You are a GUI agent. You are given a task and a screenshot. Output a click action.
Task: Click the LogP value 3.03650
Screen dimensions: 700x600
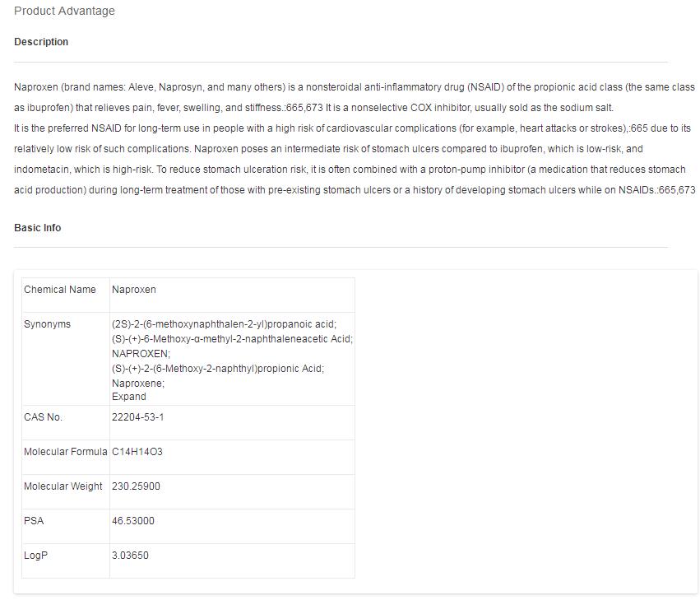130,556
